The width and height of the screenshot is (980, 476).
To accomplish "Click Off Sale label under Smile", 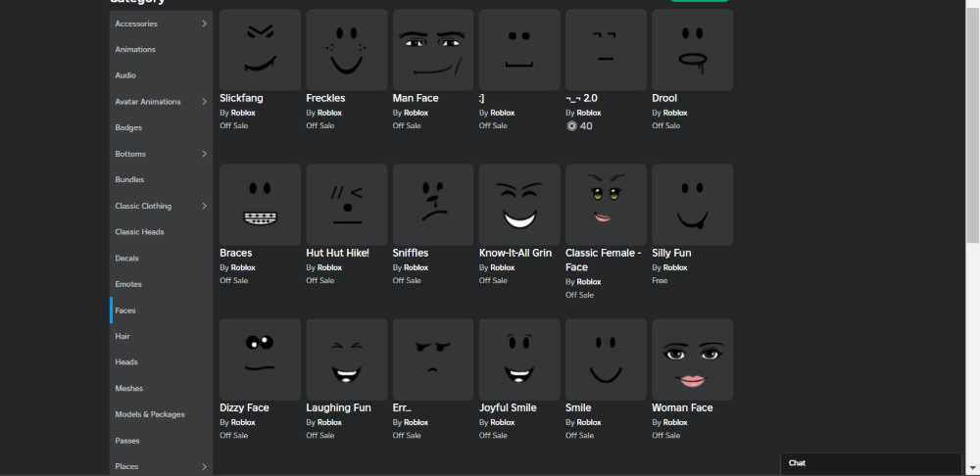I will coord(580,436).
